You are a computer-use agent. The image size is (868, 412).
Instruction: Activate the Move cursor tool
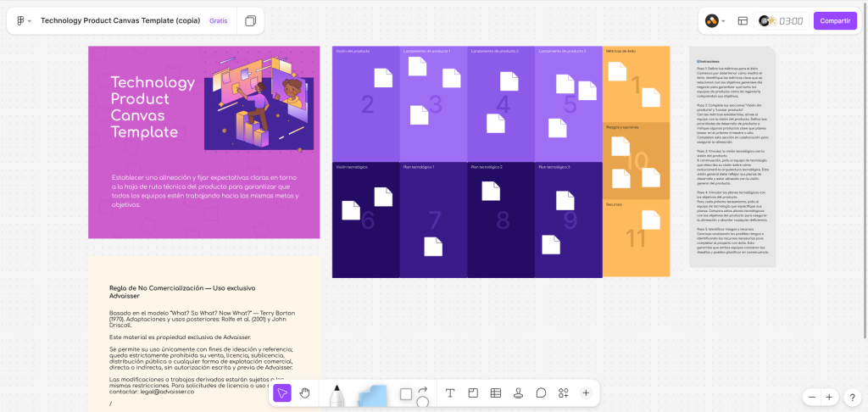coord(282,393)
